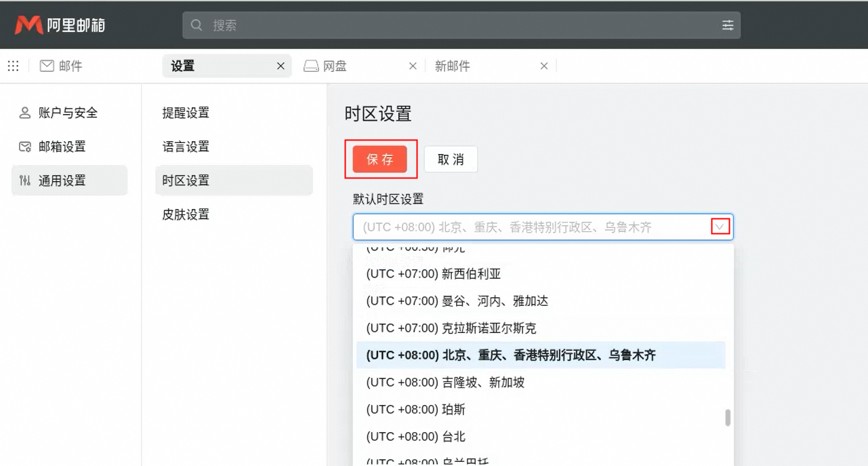Open 账户与安全 settings section
This screenshot has height=466, width=868.
click(x=68, y=113)
